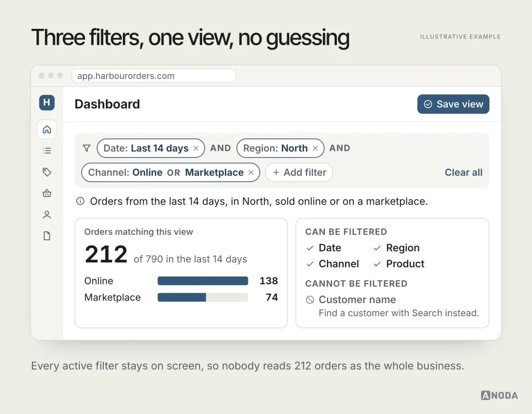Click the funnel filter icon
532x414 pixels.
(x=86, y=148)
